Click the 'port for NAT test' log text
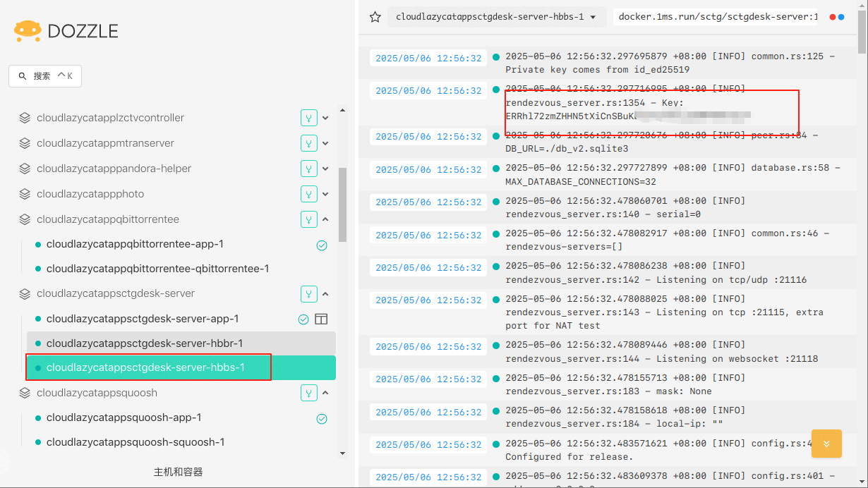 (x=553, y=326)
